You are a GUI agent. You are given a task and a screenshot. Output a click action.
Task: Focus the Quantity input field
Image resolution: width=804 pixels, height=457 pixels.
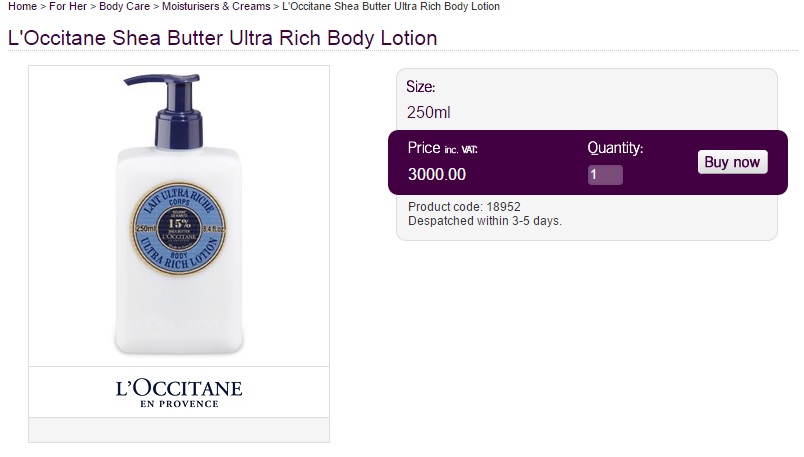(605, 175)
